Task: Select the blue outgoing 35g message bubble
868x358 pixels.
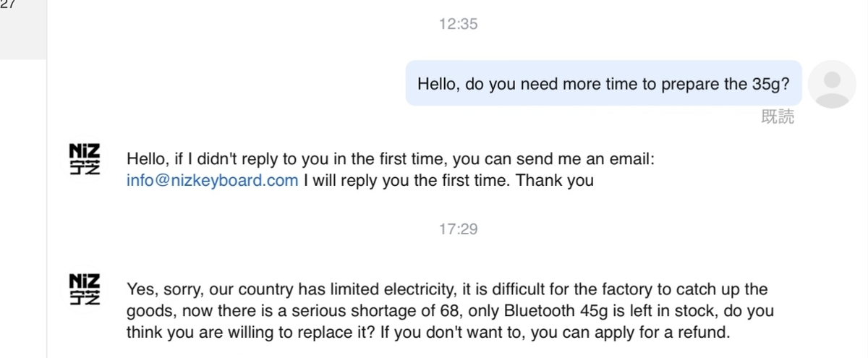Action: pyautogui.click(x=603, y=83)
